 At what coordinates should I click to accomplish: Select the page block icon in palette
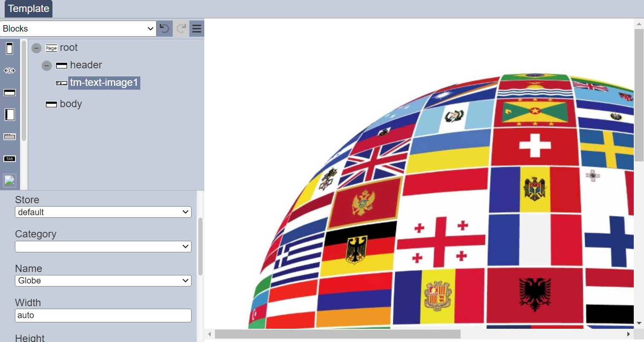[x=9, y=49]
